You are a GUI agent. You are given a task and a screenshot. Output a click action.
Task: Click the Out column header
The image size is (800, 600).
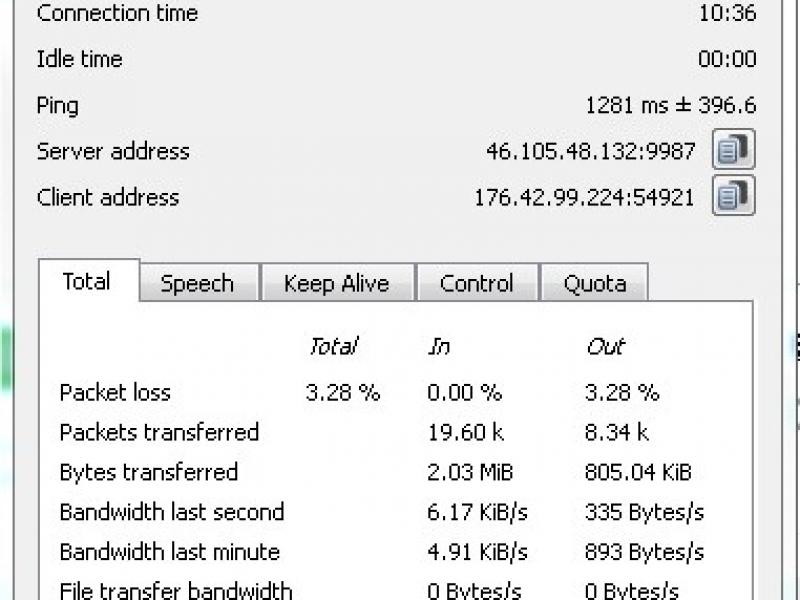coord(605,347)
